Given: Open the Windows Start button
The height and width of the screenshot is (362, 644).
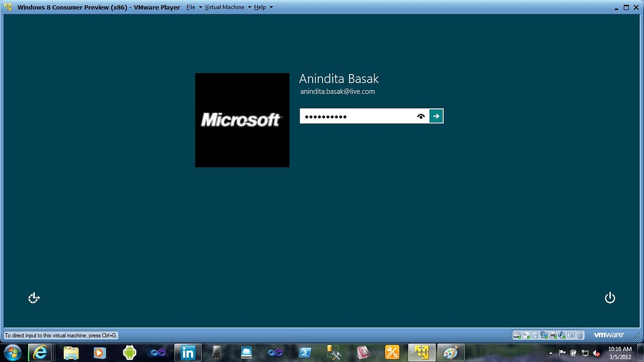Looking at the screenshot, I should pyautogui.click(x=12, y=352).
